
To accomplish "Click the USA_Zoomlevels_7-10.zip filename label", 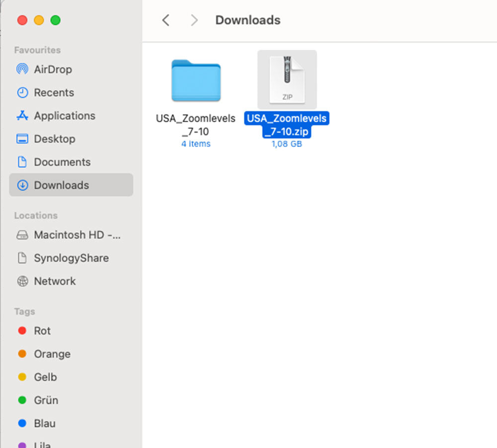I will [287, 125].
